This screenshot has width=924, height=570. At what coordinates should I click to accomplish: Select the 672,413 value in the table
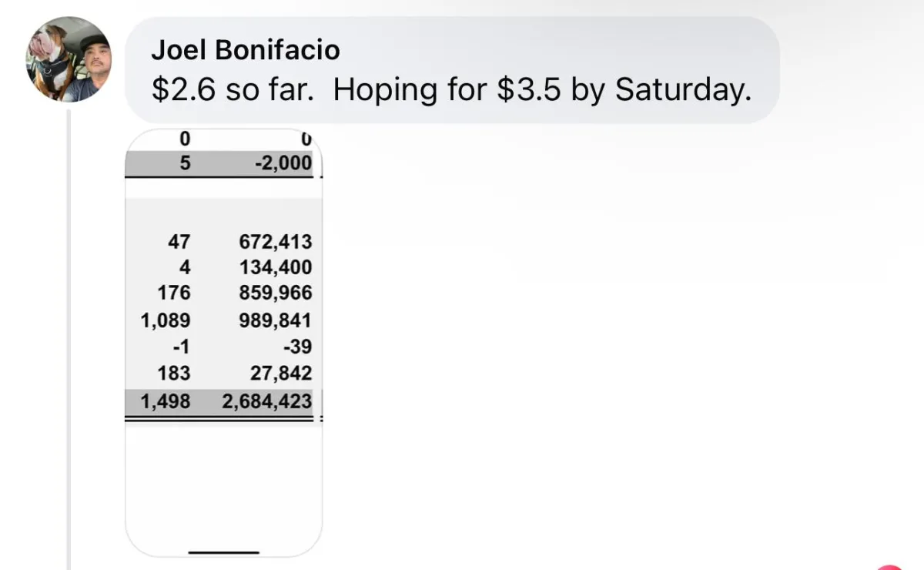275,242
